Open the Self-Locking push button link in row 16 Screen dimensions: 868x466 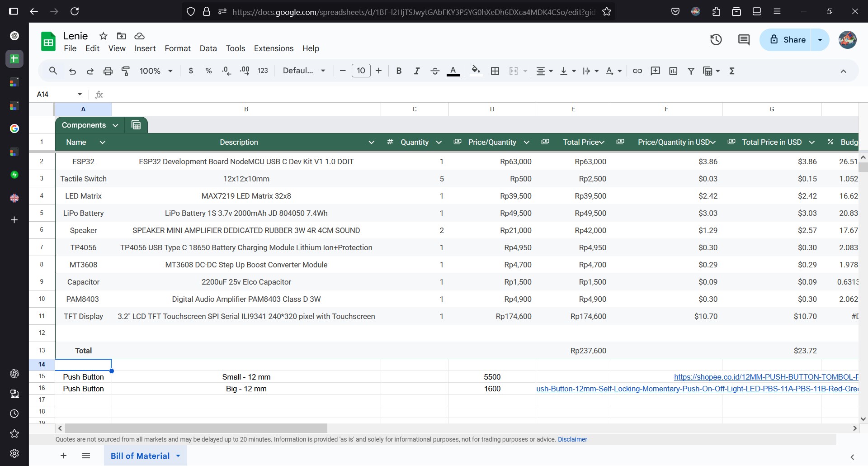tap(697, 389)
